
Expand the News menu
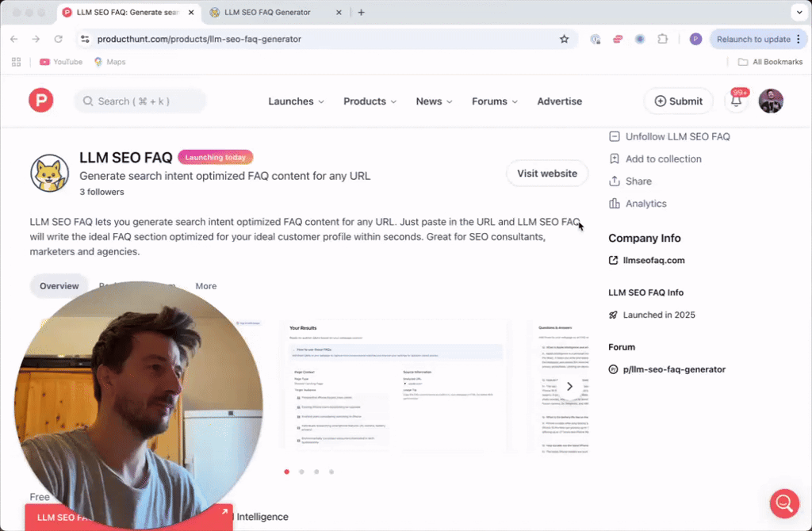coord(434,101)
